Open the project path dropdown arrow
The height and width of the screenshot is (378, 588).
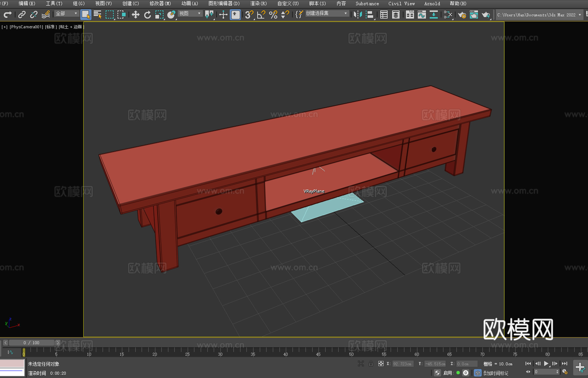tap(579, 15)
